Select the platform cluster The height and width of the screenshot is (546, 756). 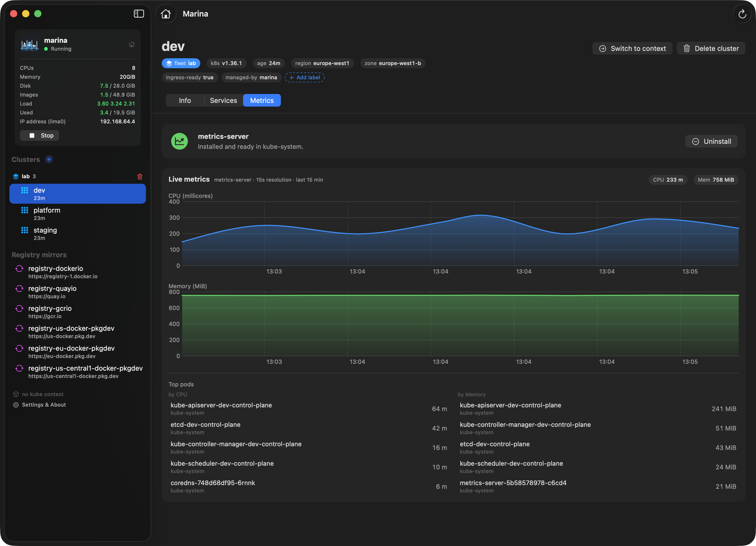(78, 214)
